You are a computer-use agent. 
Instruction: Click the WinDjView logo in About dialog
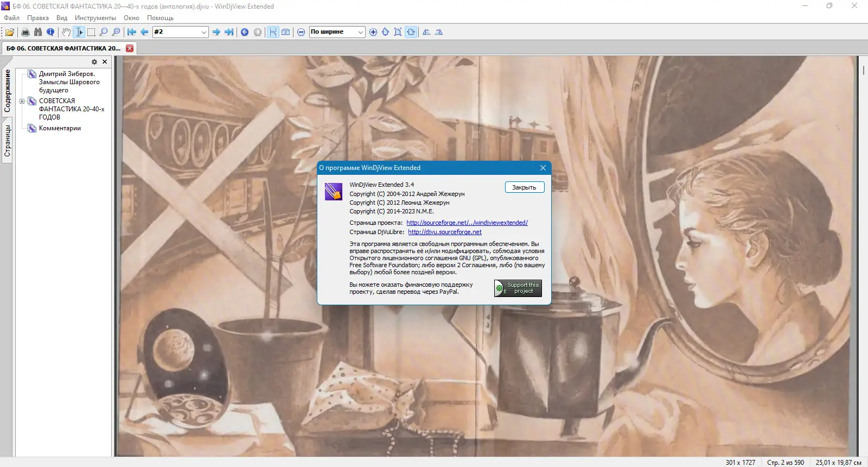pyautogui.click(x=334, y=192)
